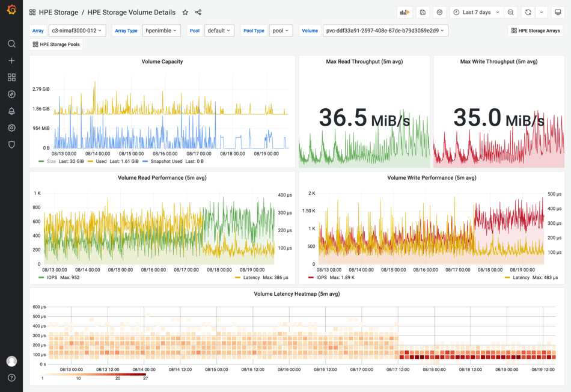Click the Create plus icon in sidebar
Viewport: 571px width, 392px height.
(x=11, y=61)
